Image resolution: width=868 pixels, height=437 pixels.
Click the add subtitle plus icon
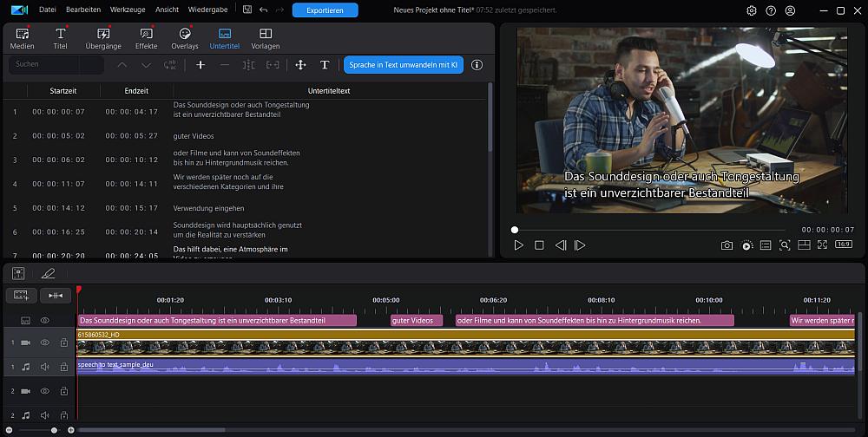tap(201, 65)
